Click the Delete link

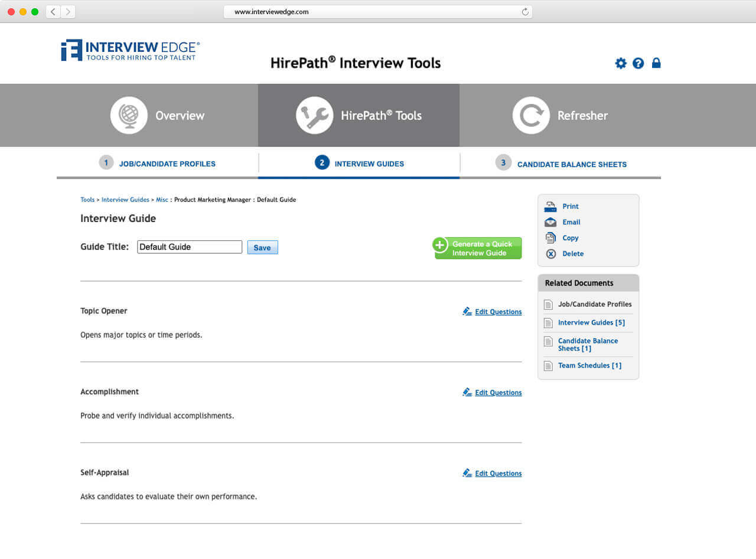coord(573,254)
